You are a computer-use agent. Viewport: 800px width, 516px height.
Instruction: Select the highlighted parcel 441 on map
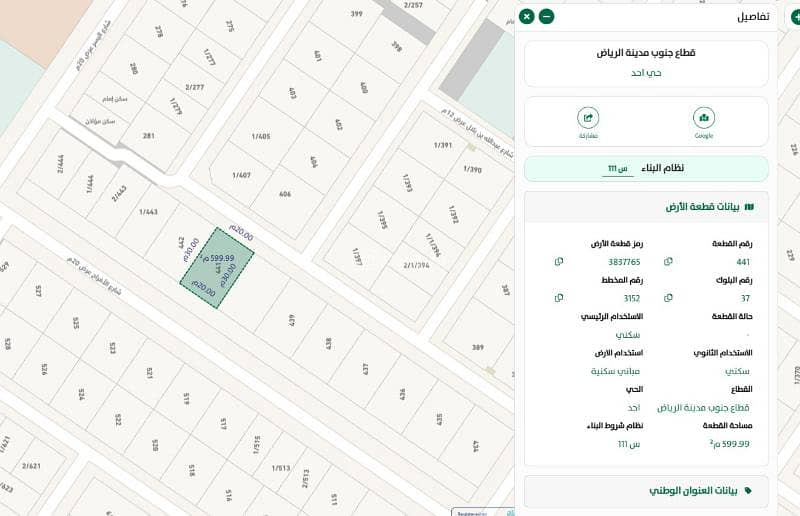(x=217, y=268)
